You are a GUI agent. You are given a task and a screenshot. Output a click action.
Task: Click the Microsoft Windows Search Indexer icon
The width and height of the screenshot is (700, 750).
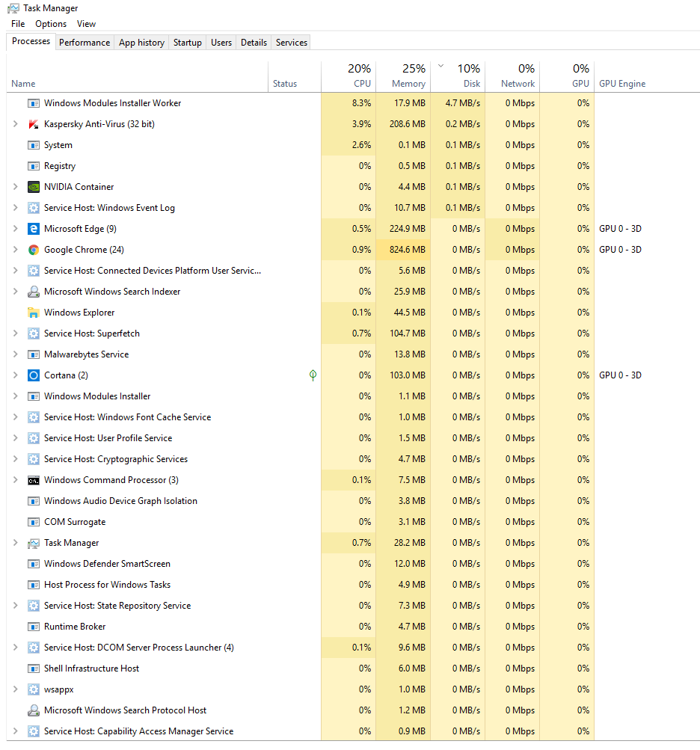point(34,292)
